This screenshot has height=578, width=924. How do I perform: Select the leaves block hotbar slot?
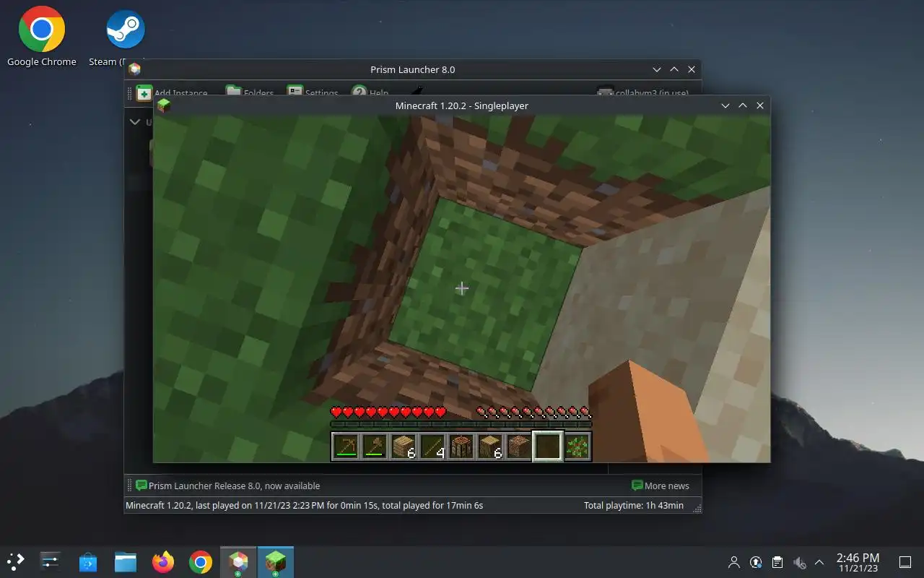click(577, 447)
